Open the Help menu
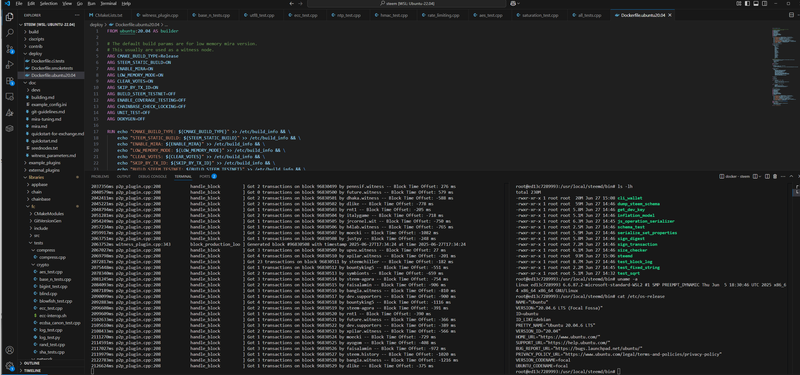Screen dimensions: 800x375 tap(126, 3)
